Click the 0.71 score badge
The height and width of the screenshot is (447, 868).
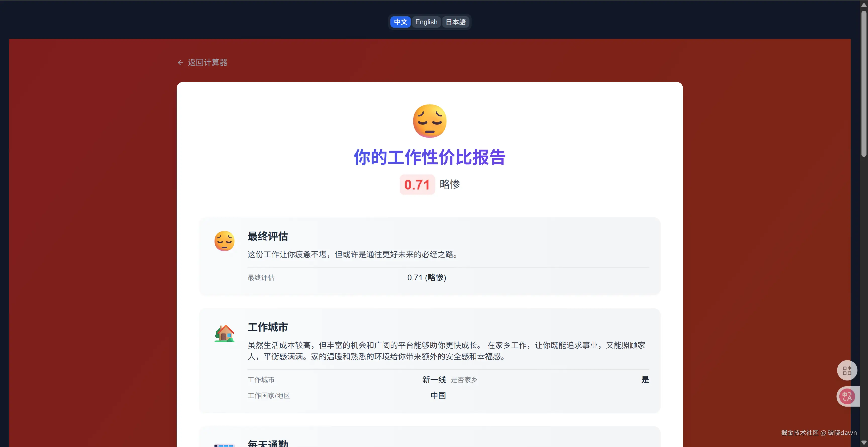coord(417,185)
